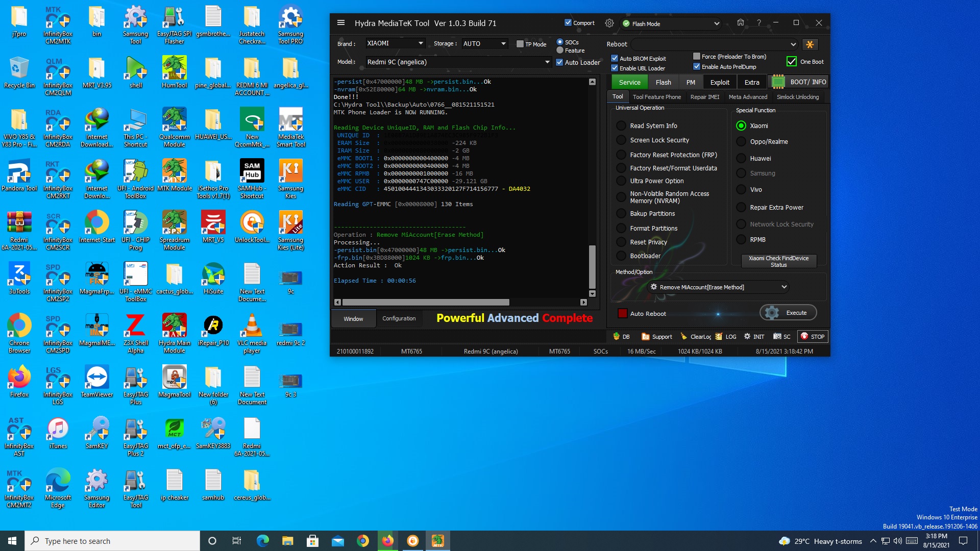Open TeamViewer desktop icon
Screen dimensions: 980x551
tap(96, 381)
